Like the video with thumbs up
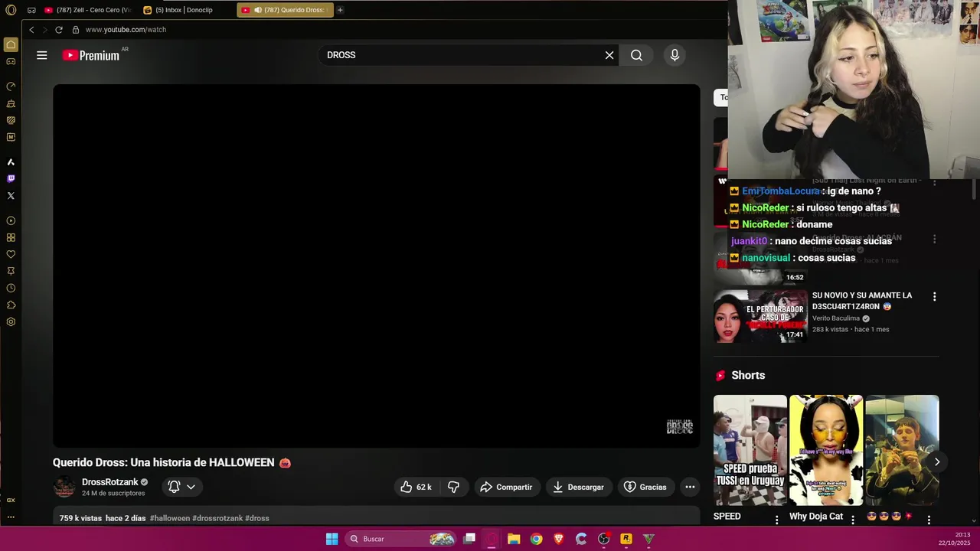 (x=416, y=487)
